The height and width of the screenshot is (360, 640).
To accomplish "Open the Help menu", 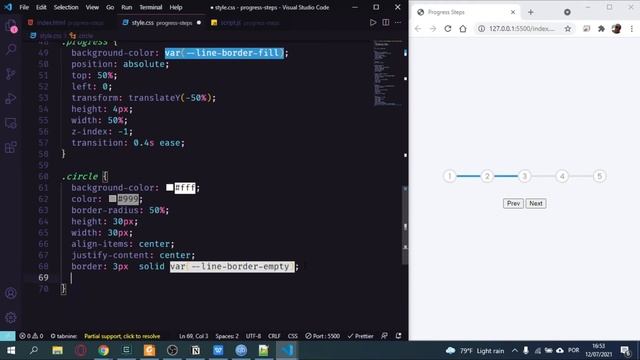I will point(176,7).
